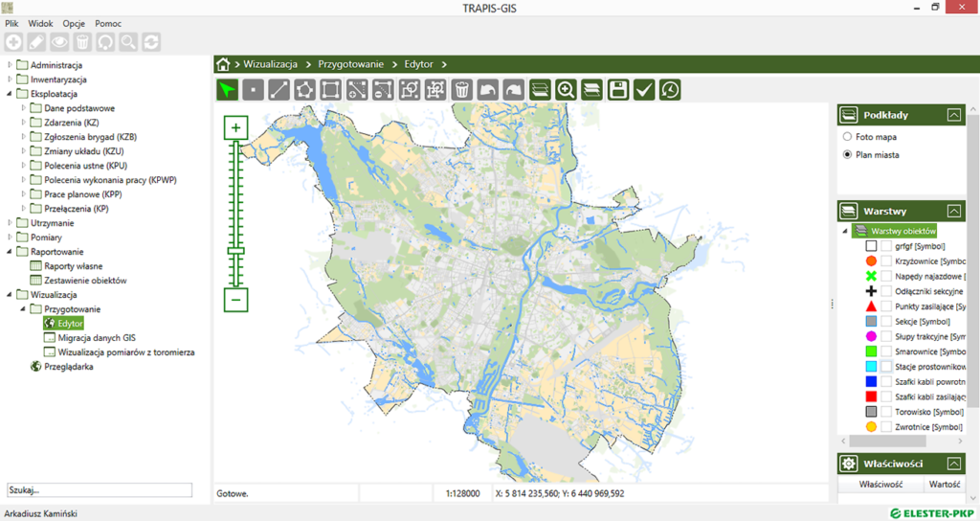980x521 pixels.
Task: Tick the Sekcje layer checkbox
Action: tap(886, 321)
